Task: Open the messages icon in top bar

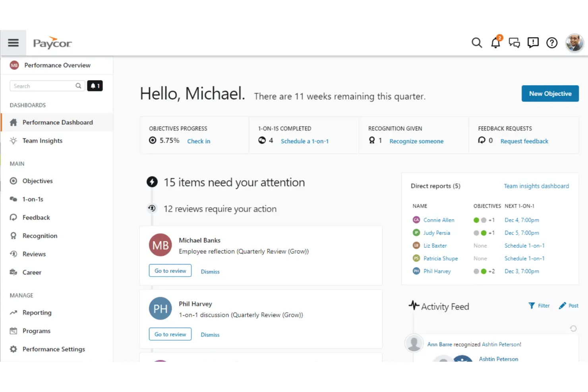Action: (514, 42)
